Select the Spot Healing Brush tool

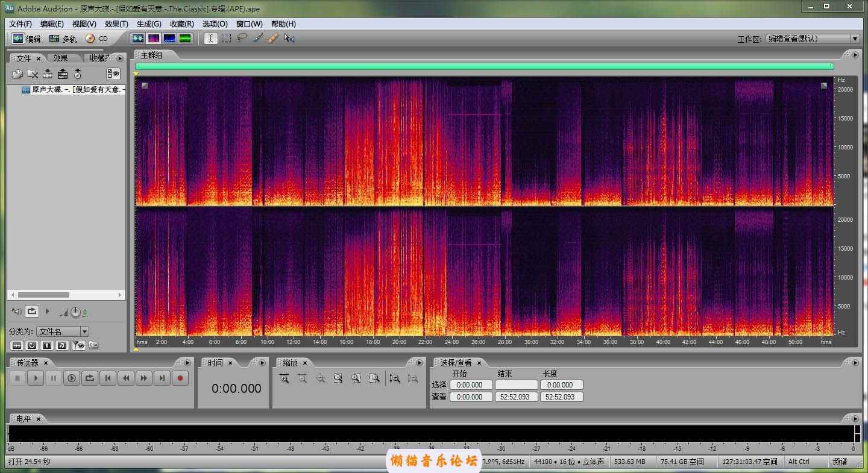tap(273, 38)
